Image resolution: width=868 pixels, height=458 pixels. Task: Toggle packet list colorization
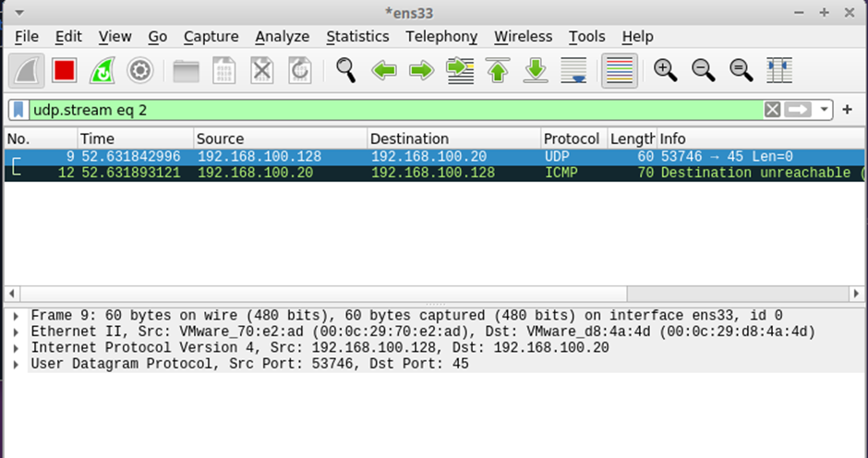(620, 70)
